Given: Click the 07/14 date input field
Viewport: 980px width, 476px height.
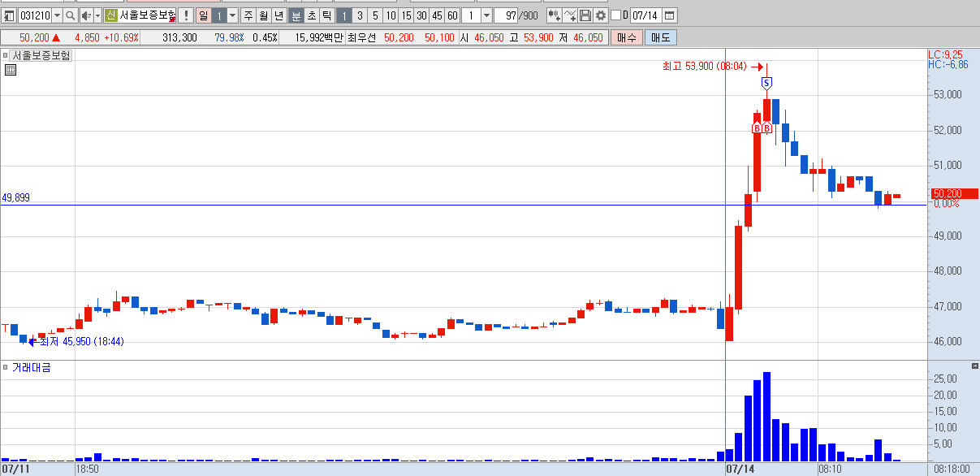Looking at the screenshot, I should [645, 15].
